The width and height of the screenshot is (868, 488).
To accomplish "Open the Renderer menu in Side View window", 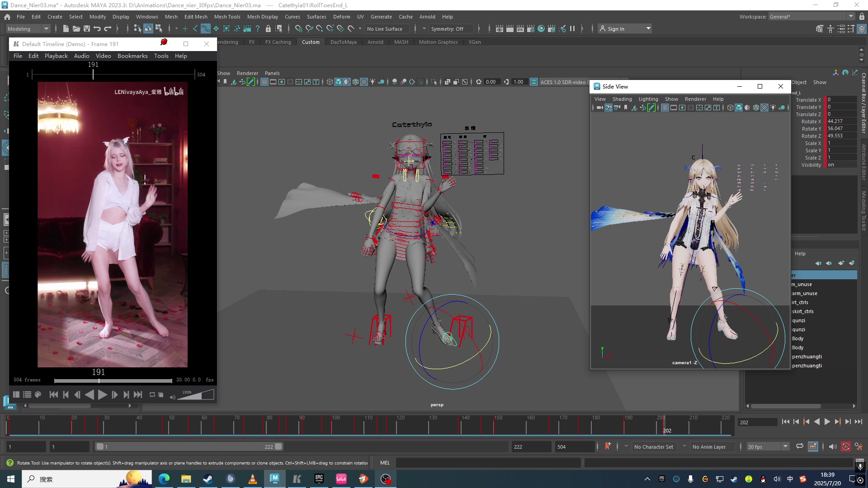I will [695, 99].
